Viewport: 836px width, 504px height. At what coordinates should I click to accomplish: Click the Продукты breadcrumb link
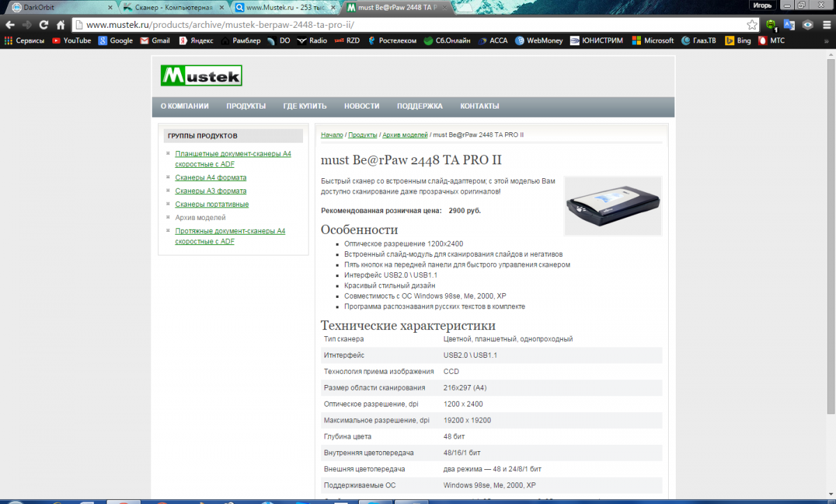coord(363,134)
